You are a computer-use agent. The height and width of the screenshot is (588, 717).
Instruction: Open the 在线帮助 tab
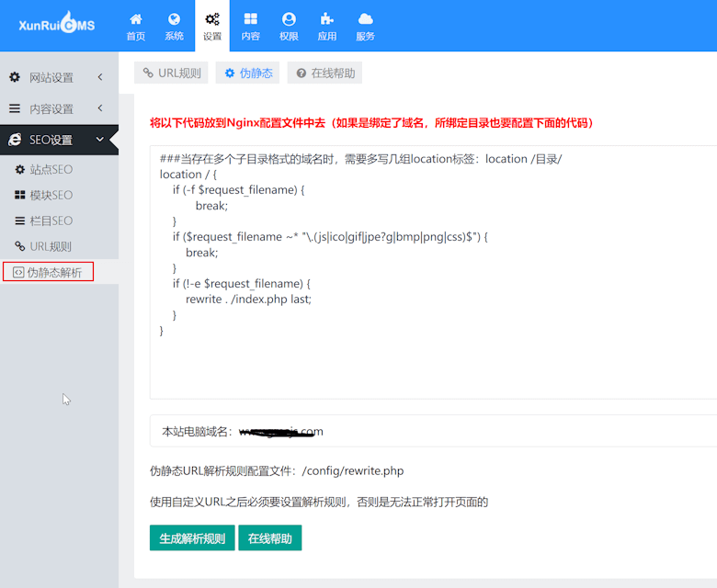(x=324, y=73)
